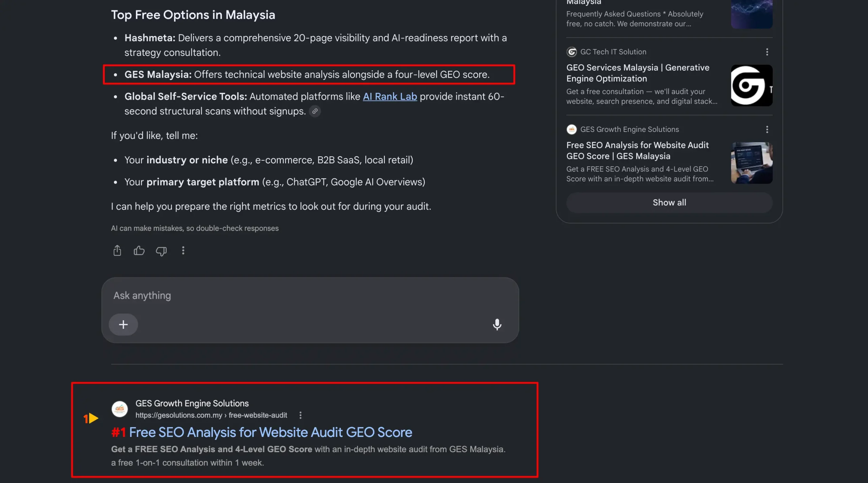Click 'Get a free consultation' card snippet

click(x=642, y=97)
